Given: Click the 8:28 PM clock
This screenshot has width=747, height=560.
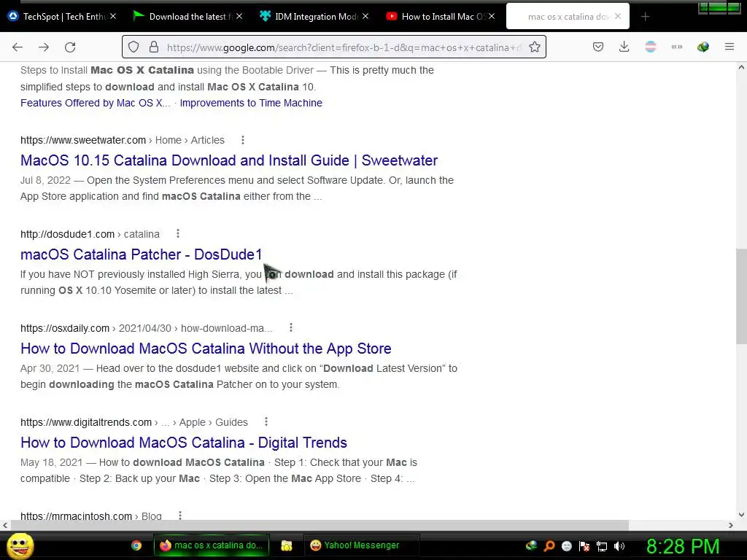Looking at the screenshot, I should 683,546.
